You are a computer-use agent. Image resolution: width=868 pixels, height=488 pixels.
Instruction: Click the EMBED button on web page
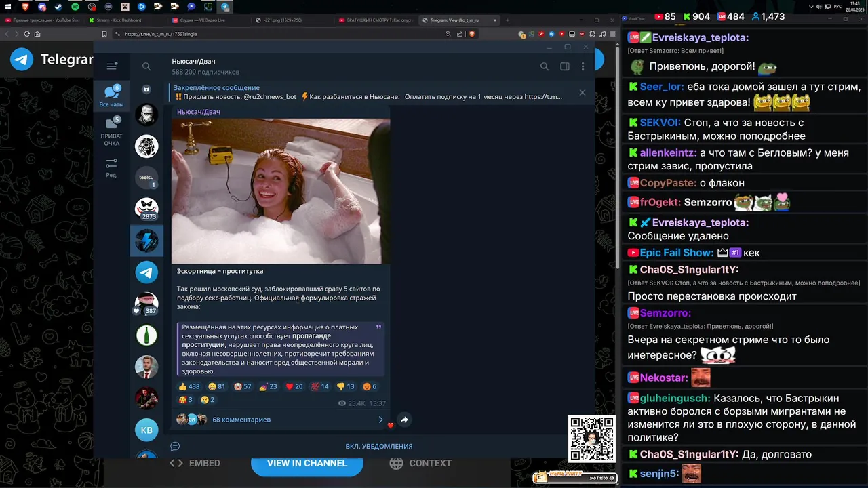coord(195,463)
